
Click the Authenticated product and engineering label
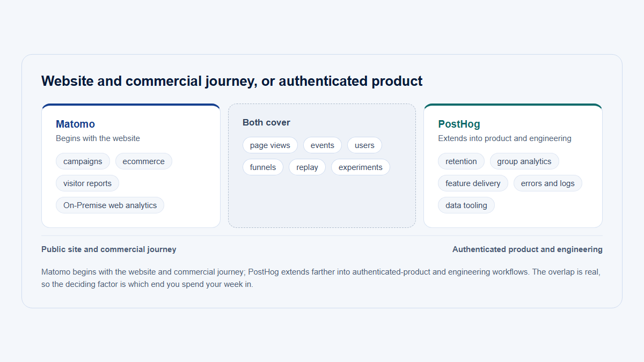pos(528,249)
